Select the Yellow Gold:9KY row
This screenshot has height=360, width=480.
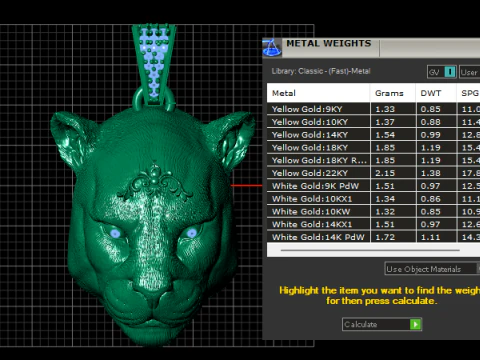pyautogui.click(x=373, y=109)
